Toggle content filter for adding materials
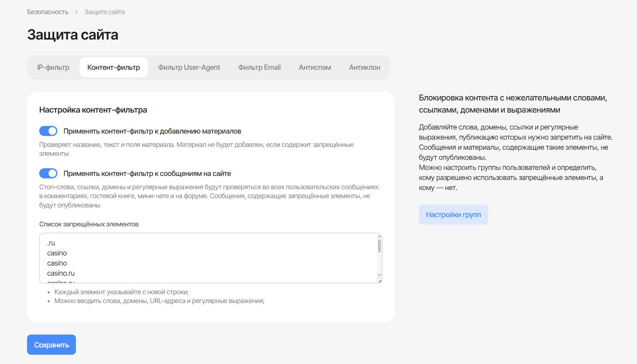 pyautogui.click(x=48, y=131)
